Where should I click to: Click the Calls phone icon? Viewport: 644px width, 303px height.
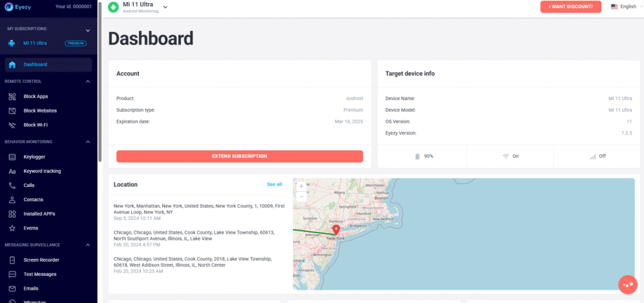[x=13, y=185]
